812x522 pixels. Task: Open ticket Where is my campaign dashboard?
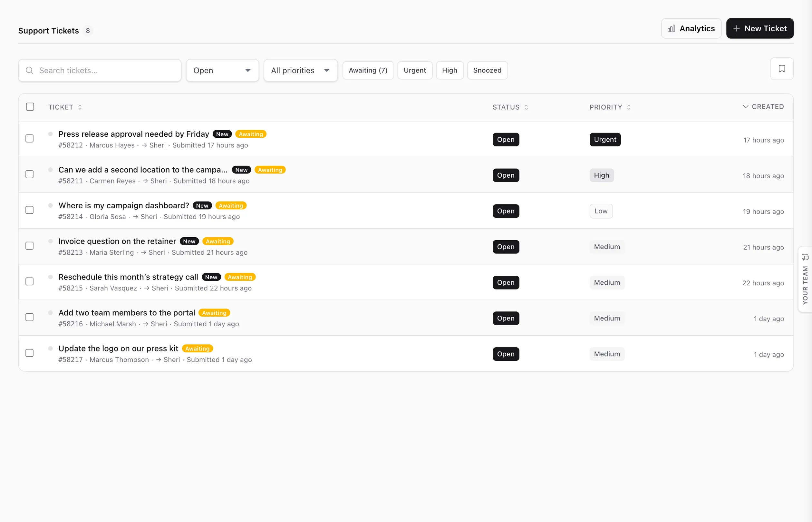pyautogui.click(x=124, y=205)
